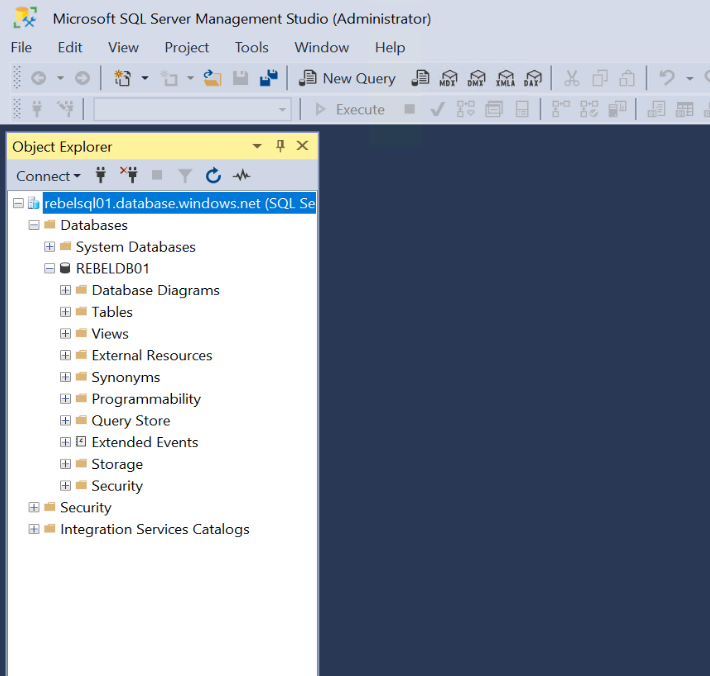Open the View menu
The width and height of the screenshot is (710, 676).
(123, 47)
